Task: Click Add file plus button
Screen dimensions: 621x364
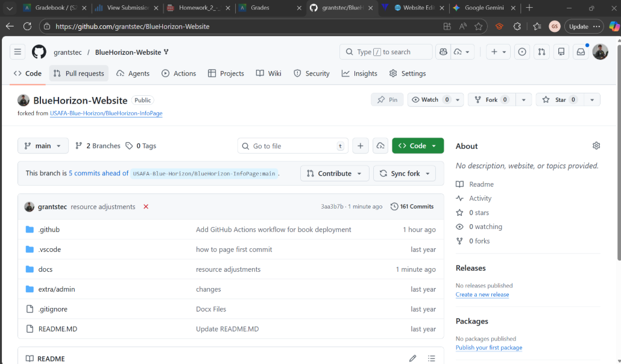Action: (x=361, y=146)
